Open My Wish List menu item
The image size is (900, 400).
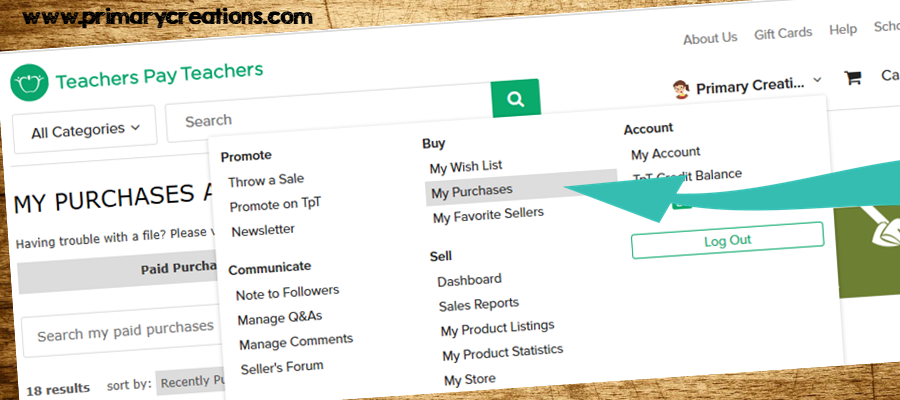(465, 166)
